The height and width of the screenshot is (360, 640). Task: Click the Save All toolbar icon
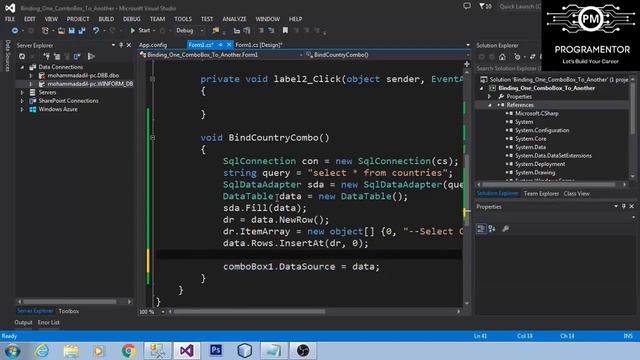(82, 31)
